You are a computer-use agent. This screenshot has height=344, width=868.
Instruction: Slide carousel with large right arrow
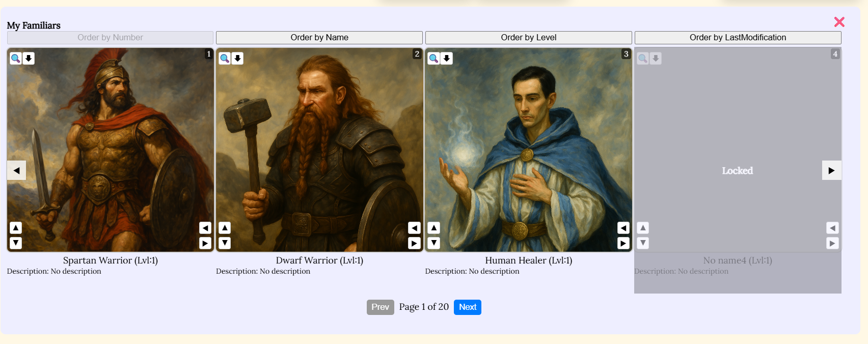(x=831, y=170)
